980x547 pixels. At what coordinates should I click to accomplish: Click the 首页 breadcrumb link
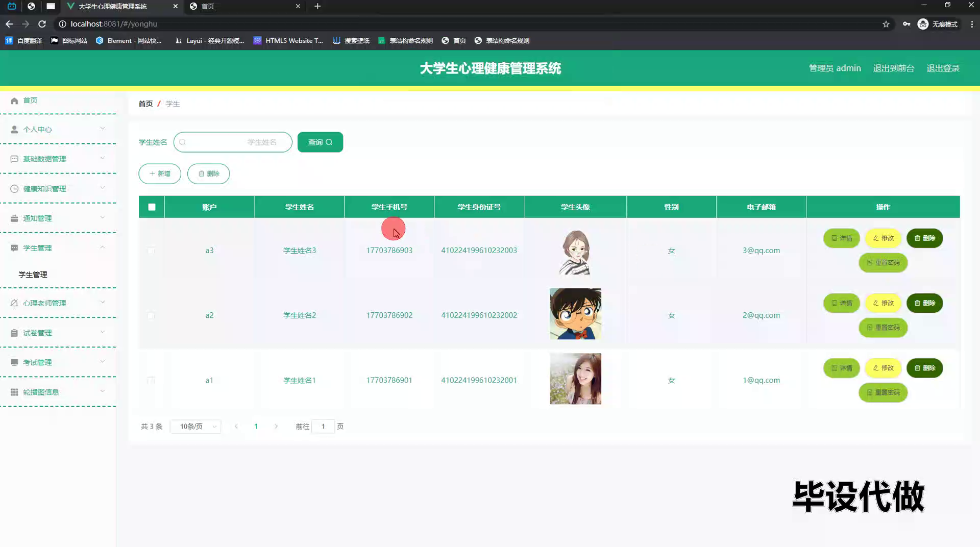(x=145, y=104)
